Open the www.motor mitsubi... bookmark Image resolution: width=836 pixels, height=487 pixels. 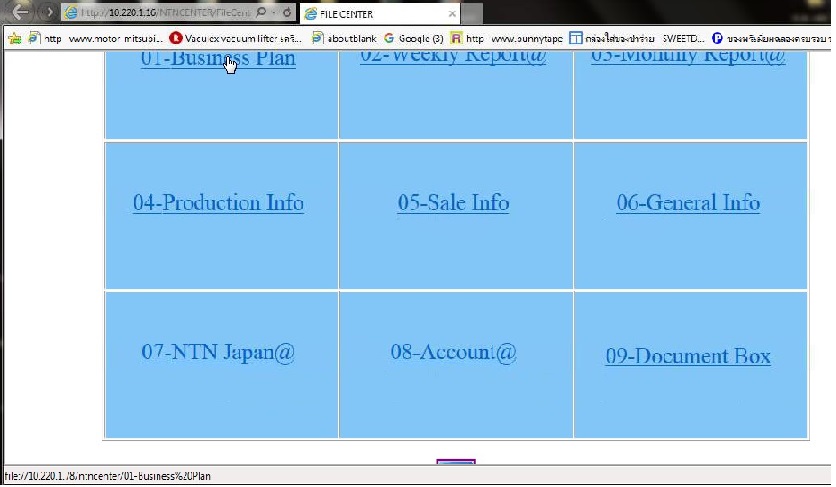95,38
